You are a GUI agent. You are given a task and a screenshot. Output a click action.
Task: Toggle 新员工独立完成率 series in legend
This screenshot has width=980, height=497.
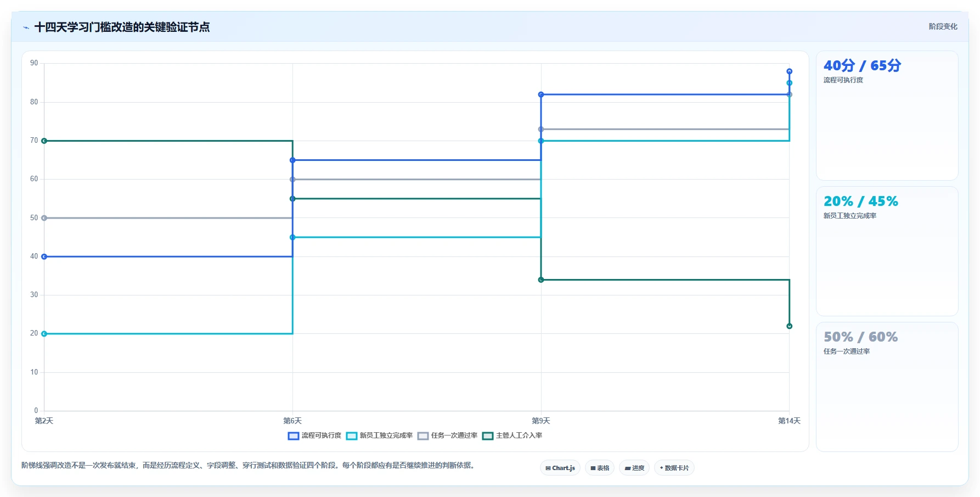tap(379, 435)
